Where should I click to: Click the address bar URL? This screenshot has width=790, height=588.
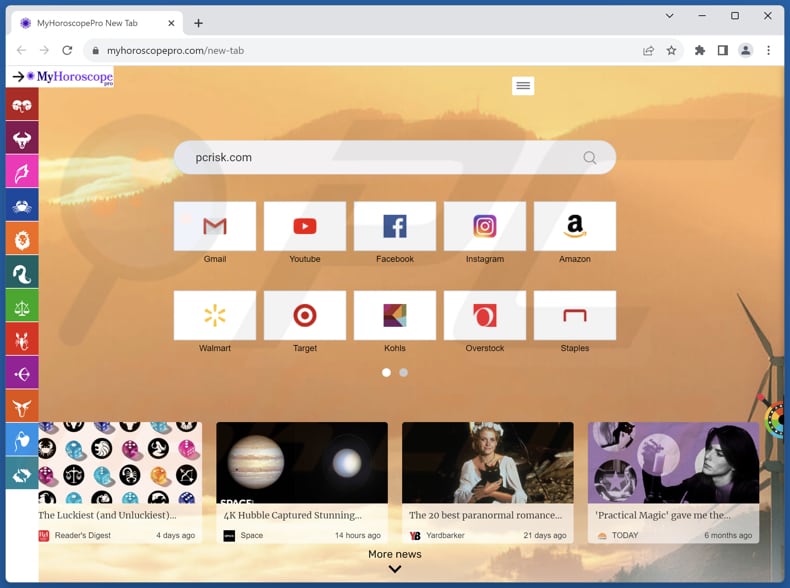pos(175,50)
